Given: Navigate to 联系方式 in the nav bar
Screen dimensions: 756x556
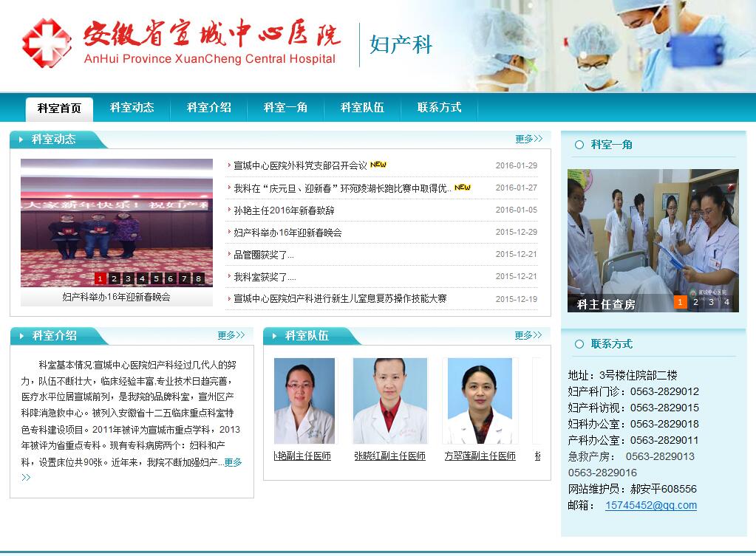Looking at the screenshot, I should (x=439, y=108).
